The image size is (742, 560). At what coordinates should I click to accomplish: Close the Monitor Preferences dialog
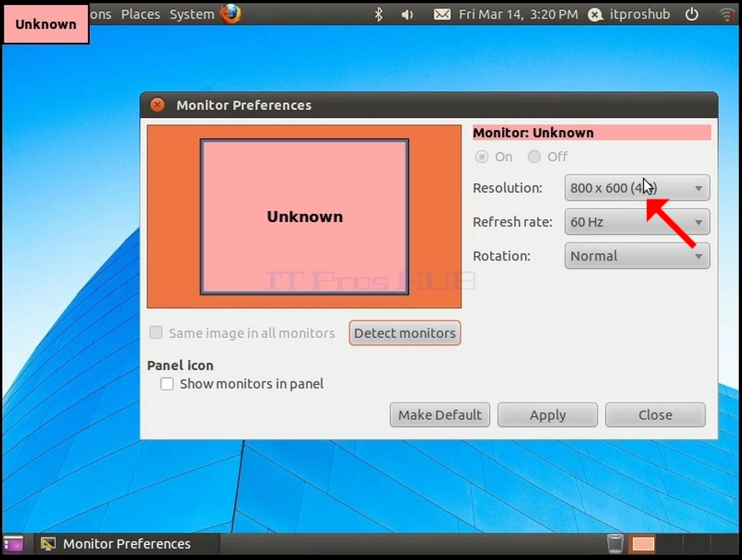(158, 104)
